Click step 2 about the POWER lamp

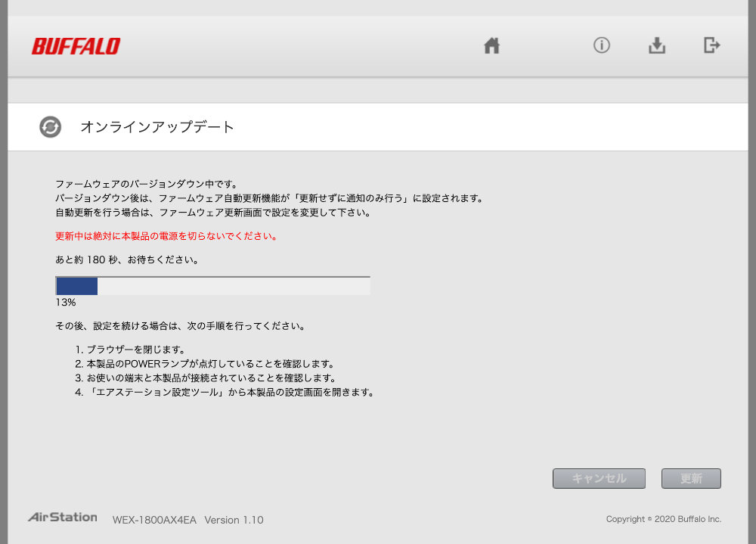click(x=204, y=363)
